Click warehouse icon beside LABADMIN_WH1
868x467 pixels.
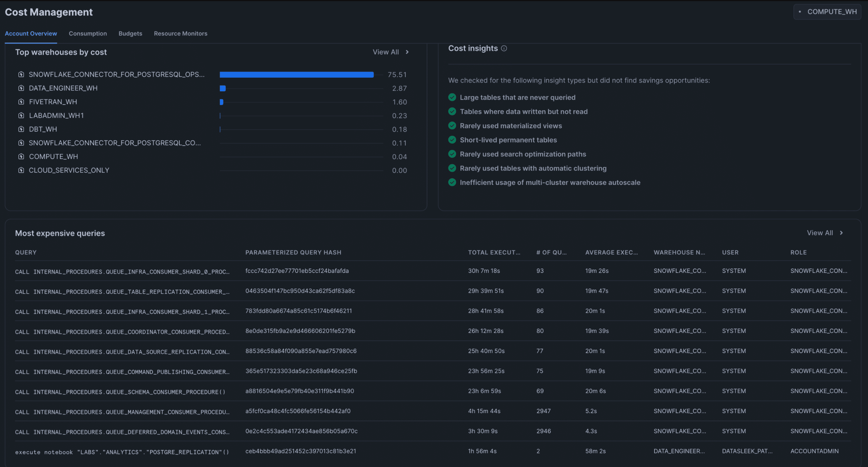click(x=21, y=115)
